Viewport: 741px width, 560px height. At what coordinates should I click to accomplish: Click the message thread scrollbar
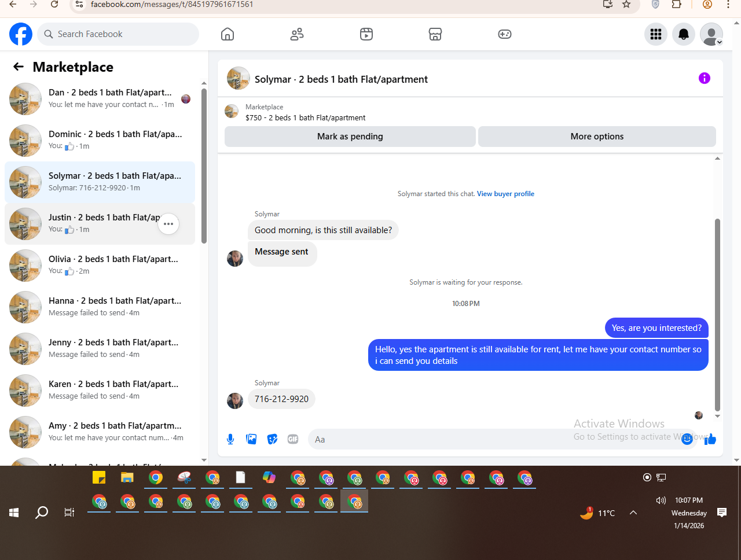[x=718, y=315]
